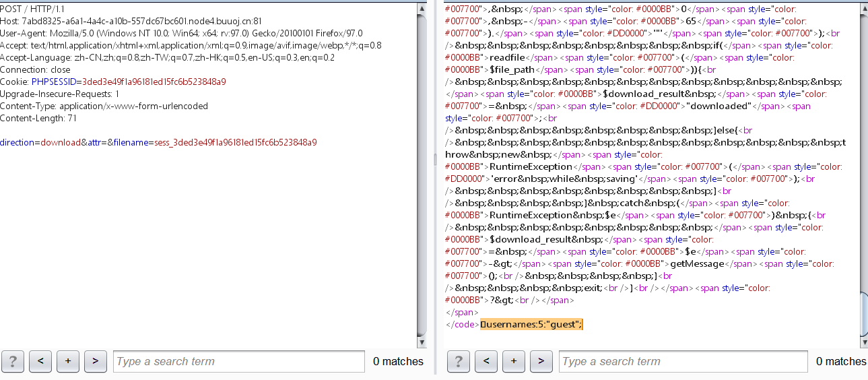Click the 'Content-Length: 71' header

(x=38, y=118)
